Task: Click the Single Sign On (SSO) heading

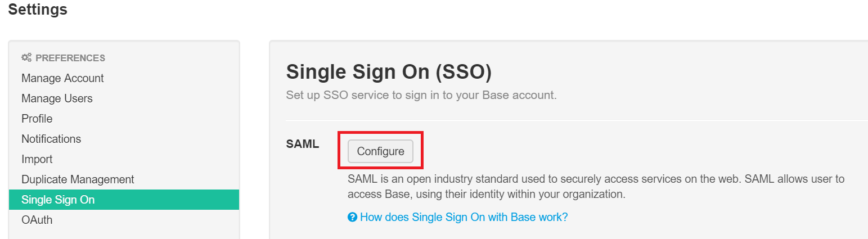Action: (x=389, y=73)
